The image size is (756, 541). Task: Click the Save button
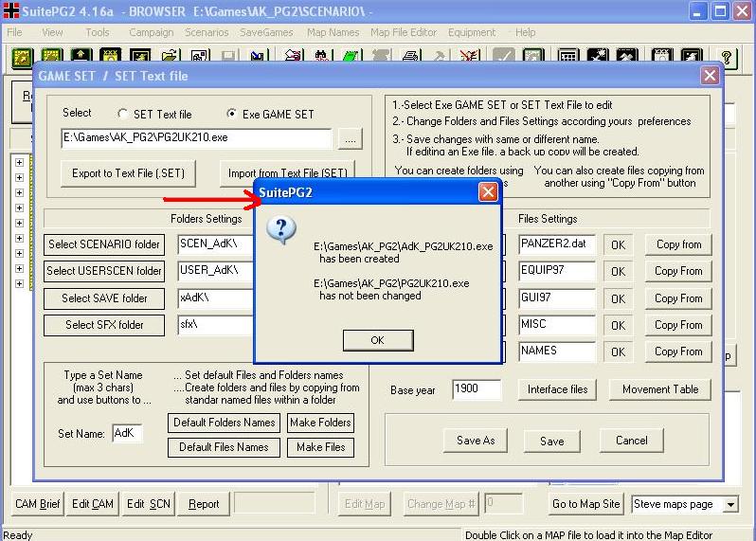(x=552, y=442)
